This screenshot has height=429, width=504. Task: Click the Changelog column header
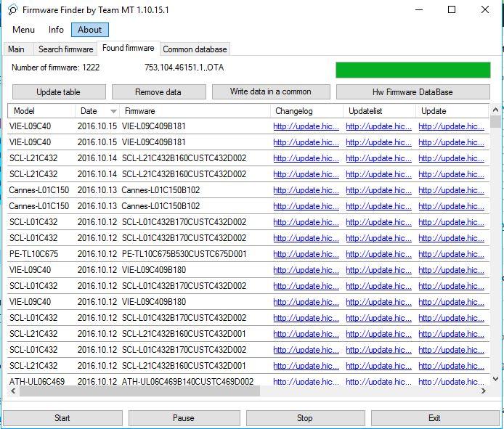(306, 111)
